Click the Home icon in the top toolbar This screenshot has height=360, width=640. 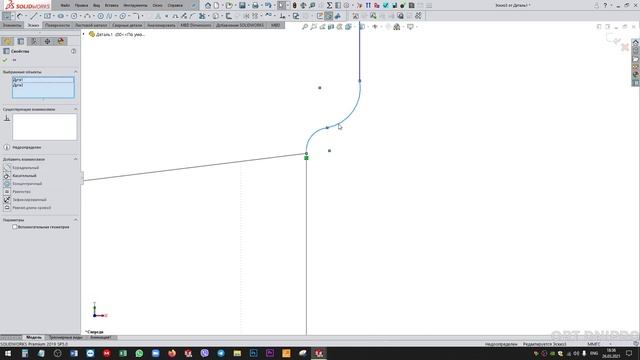click(208, 5)
